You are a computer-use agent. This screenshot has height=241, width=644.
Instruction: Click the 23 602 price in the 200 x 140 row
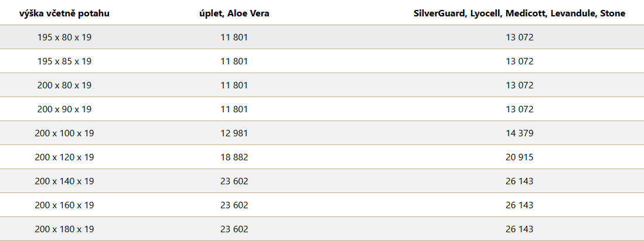(x=234, y=181)
